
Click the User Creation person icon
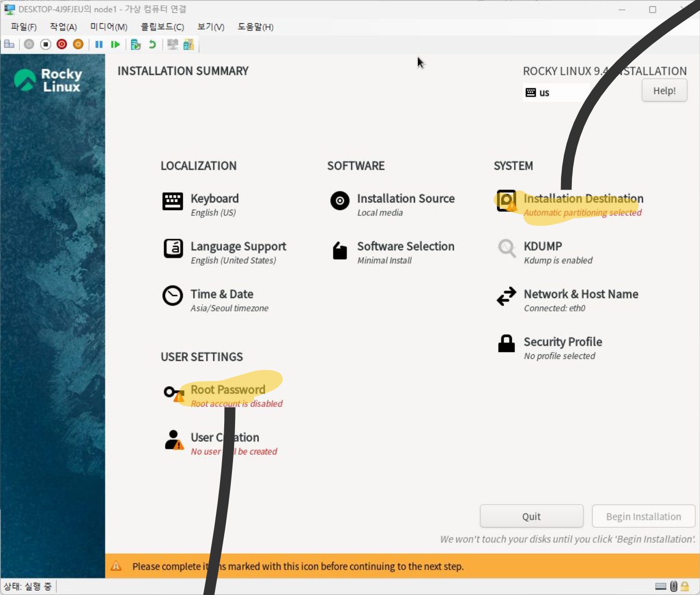coord(174,440)
